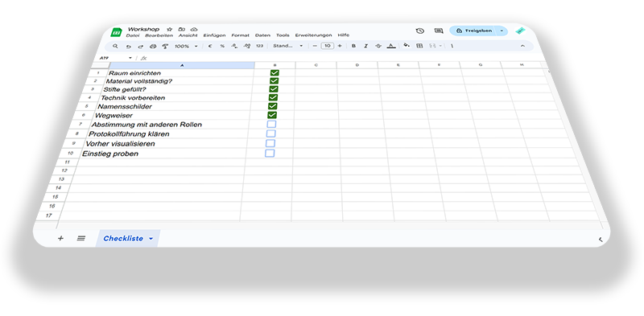Open the Daten menu
Image resolution: width=644 pixels, height=316 pixels.
pyautogui.click(x=263, y=35)
